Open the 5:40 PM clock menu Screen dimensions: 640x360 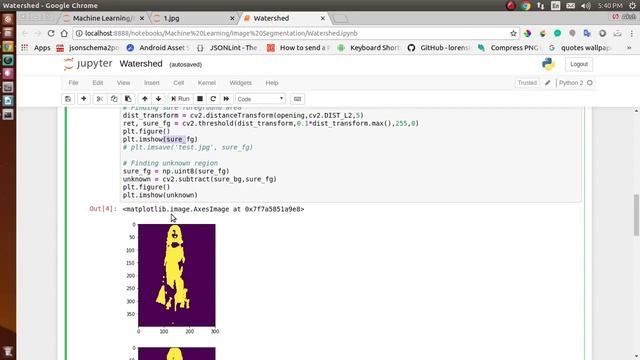[x=610, y=6]
